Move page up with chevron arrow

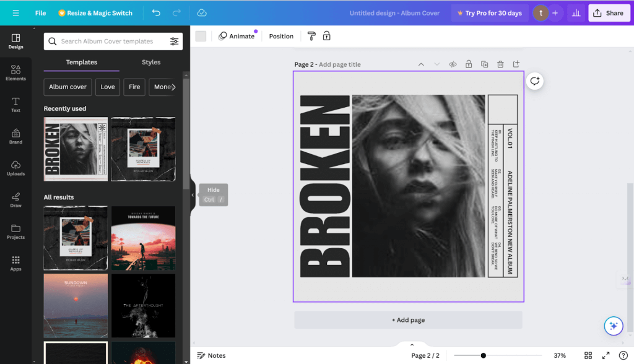pyautogui.click(x=421, y=64)
